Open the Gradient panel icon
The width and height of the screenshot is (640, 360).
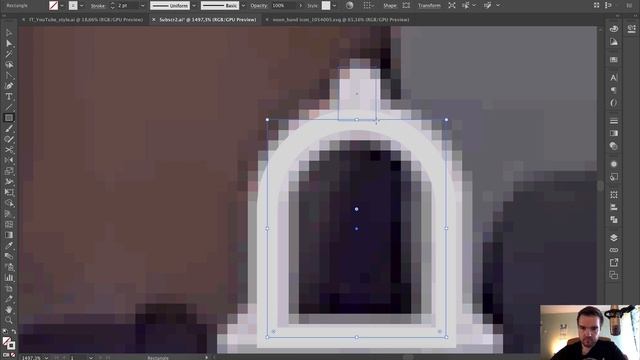click(613, 133)
